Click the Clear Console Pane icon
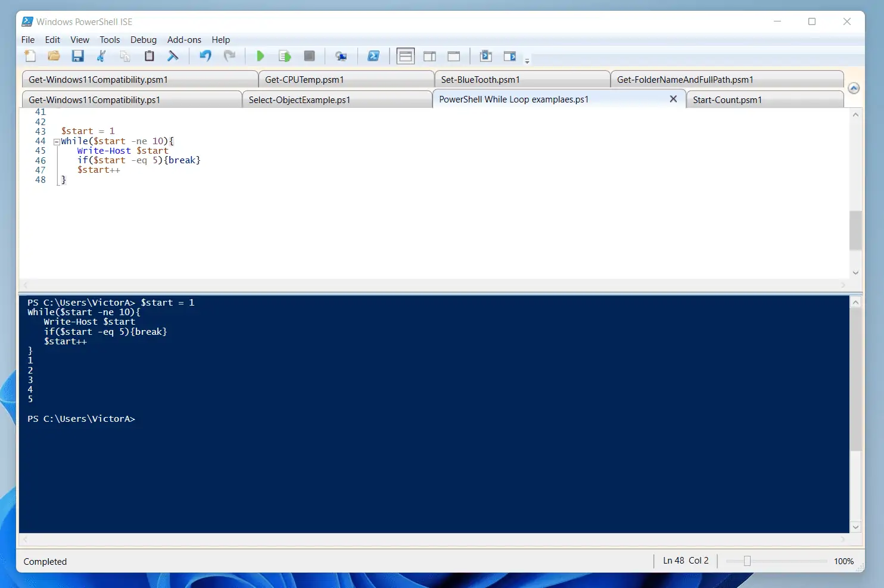The height and width of the screenshot is (588, 884). [x=173, y=56]
